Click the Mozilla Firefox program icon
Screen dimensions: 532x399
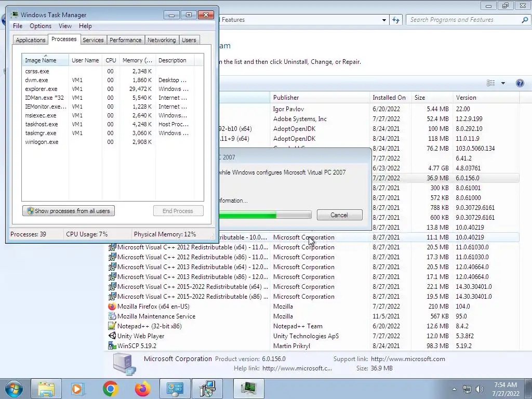pyautogui.click(x=112, y=307)
